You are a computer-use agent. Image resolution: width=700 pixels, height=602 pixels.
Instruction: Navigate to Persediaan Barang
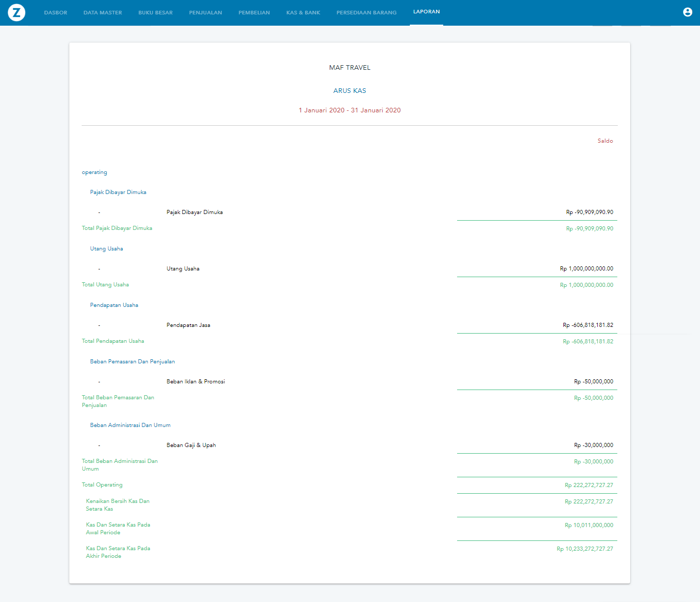click(366, 13)
